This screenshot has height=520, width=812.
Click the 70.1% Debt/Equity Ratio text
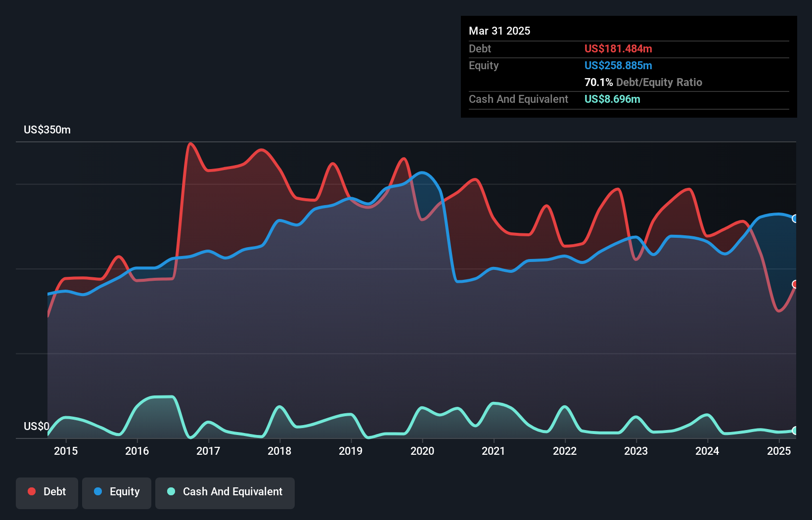pos(643,82)
